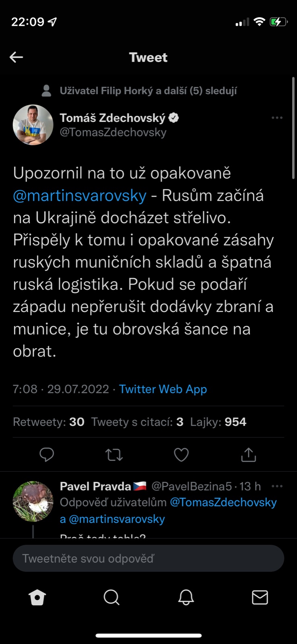The width and height of the screenshot is (297, 644).
Task: Open more options on Tomáš Zdechovský's tweet
Action: (277, 118)
